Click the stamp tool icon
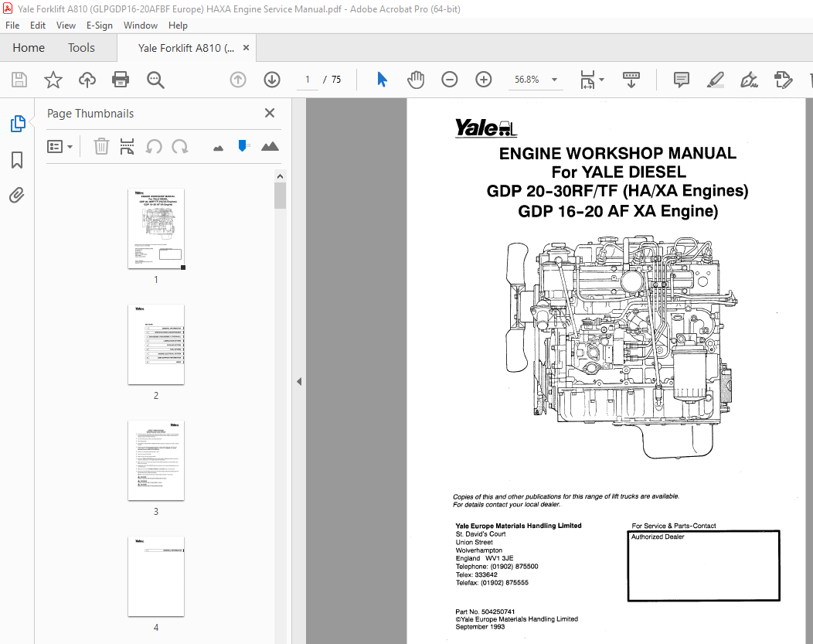This screenshot has height=644, width=813. 783,80
